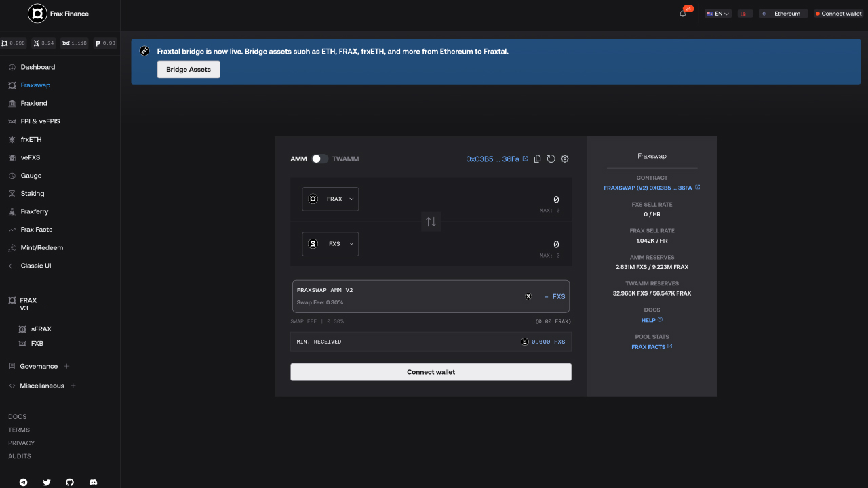Click the help question mark icon
Screen dimensions: 868x488
point(660,320)
